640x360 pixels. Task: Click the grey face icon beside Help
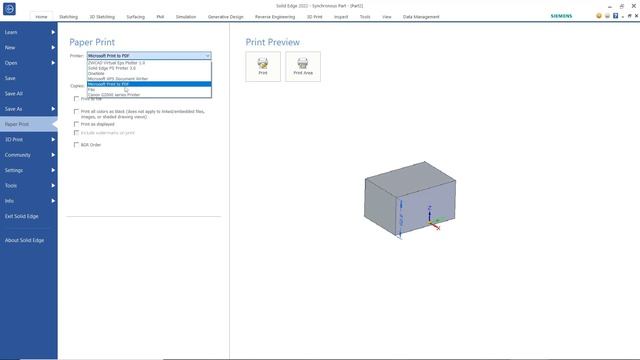[x=607, y=16]
